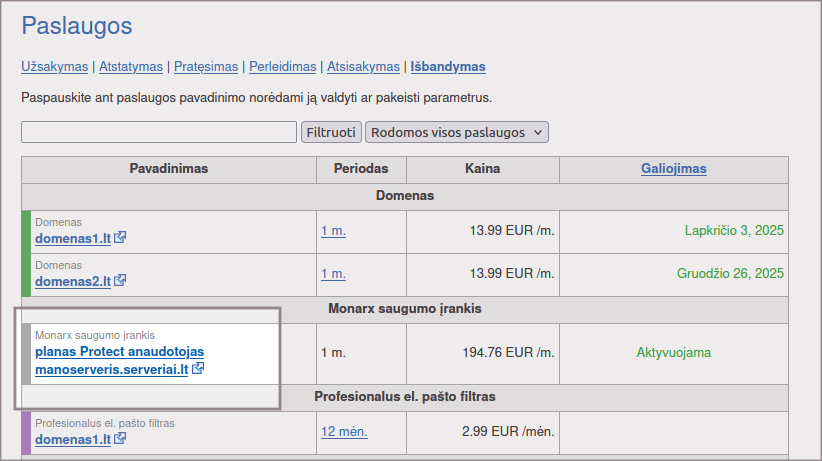Screen dimensions: 822x461
Task: Open the Perleidimas tab
Action: coord(282,67)
